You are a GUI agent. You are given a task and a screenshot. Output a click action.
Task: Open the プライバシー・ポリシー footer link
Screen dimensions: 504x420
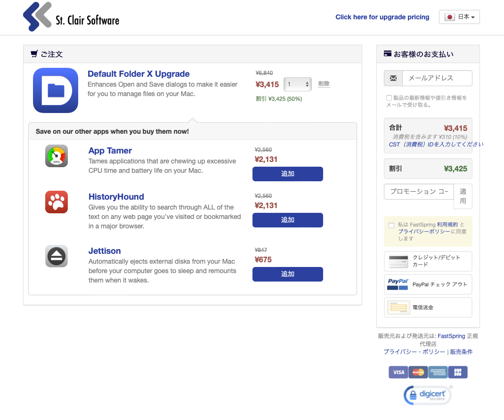tap(415, 352)
